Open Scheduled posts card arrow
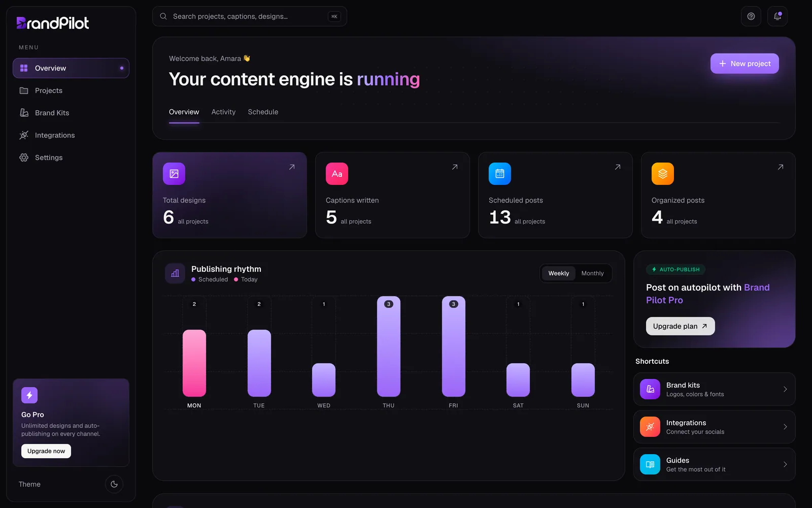Viewport: 812px width, 508px height. (x=618, y=167)
